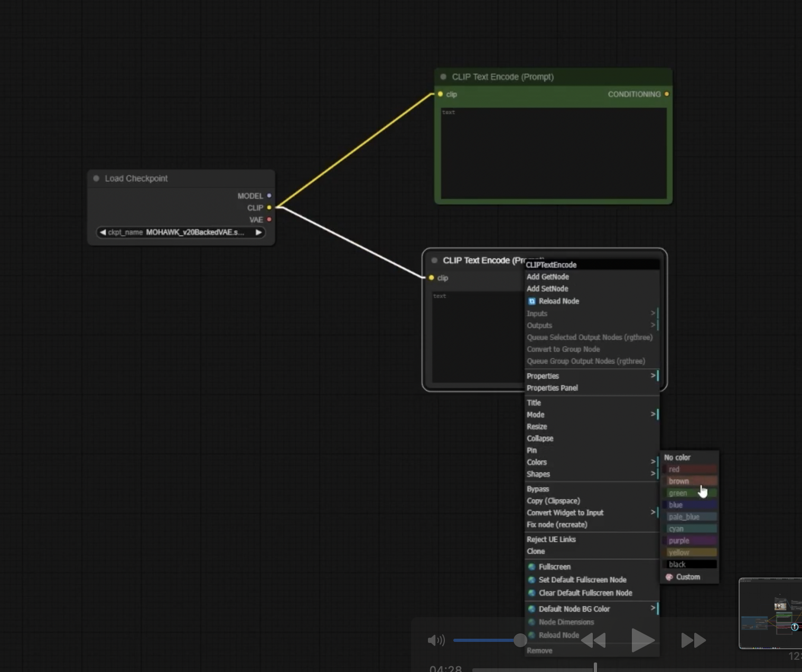Image resolution: width=802 pixels, height=672 pixels.
Task: Pick the blue node color
Action: [689, 505]
